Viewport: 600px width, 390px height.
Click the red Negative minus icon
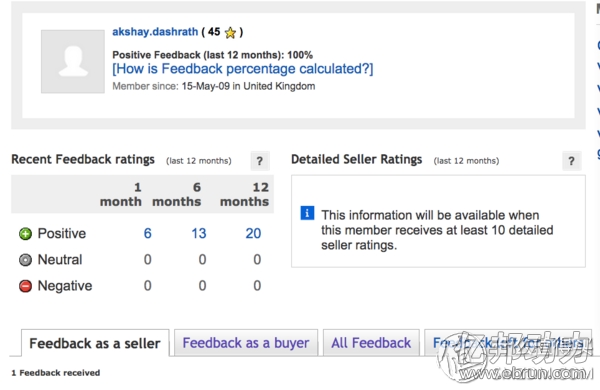pyautogui.click(x=25, y=286)
